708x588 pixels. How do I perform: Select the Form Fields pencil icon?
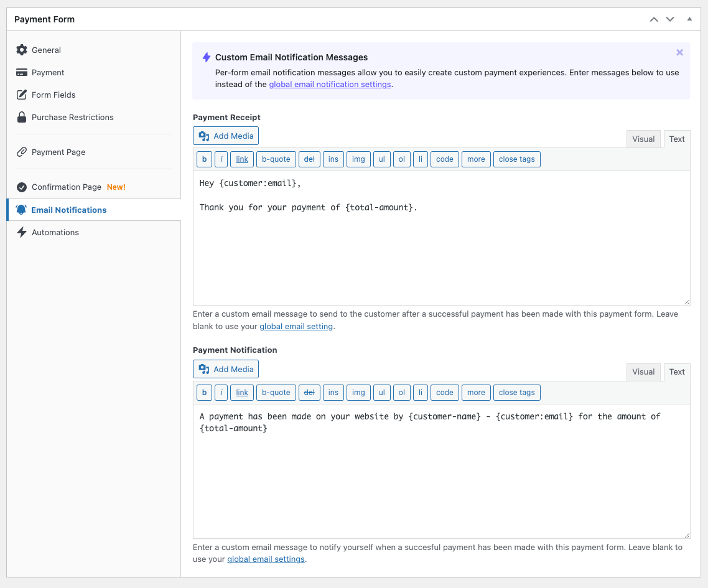coord(22,95)
